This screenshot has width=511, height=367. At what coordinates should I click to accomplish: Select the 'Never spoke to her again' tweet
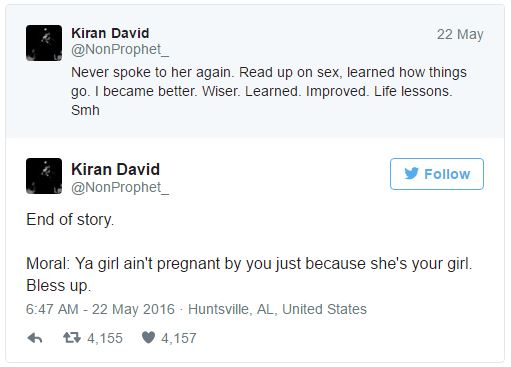(x=269, y=91)
